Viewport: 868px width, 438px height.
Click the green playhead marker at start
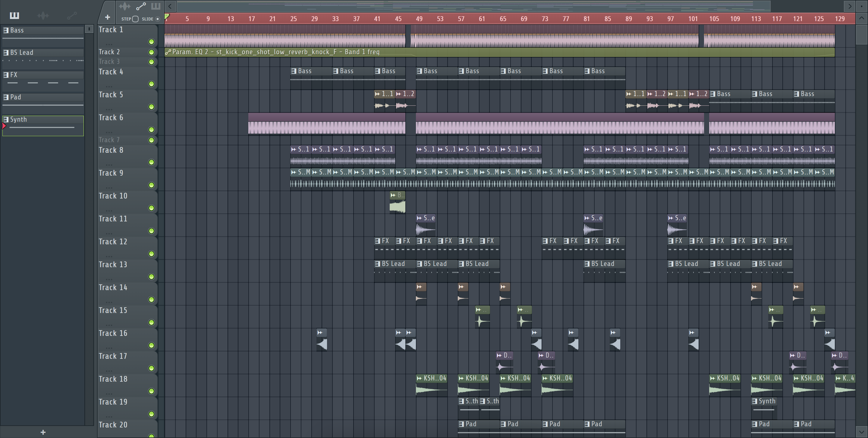click(167, 16)
